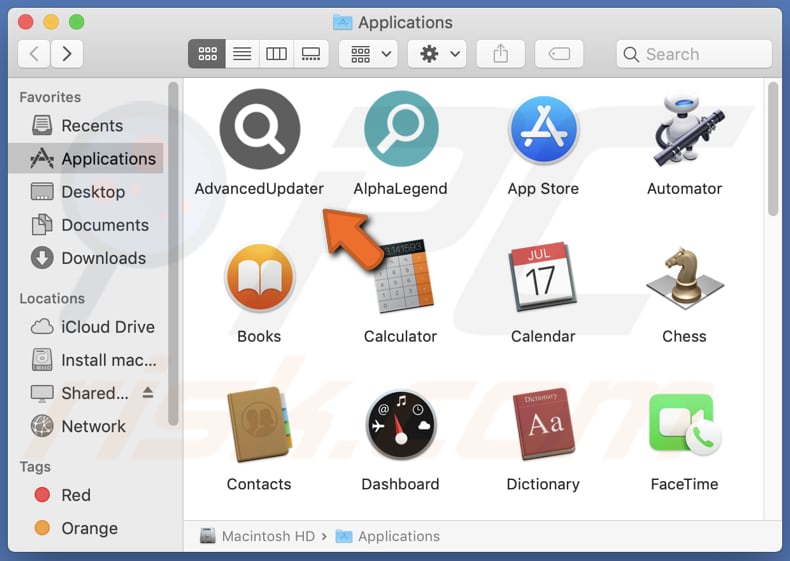The height and width of the screenshot is (561, 790).
Task: Select the Books app icon
Action: point(259,277)
